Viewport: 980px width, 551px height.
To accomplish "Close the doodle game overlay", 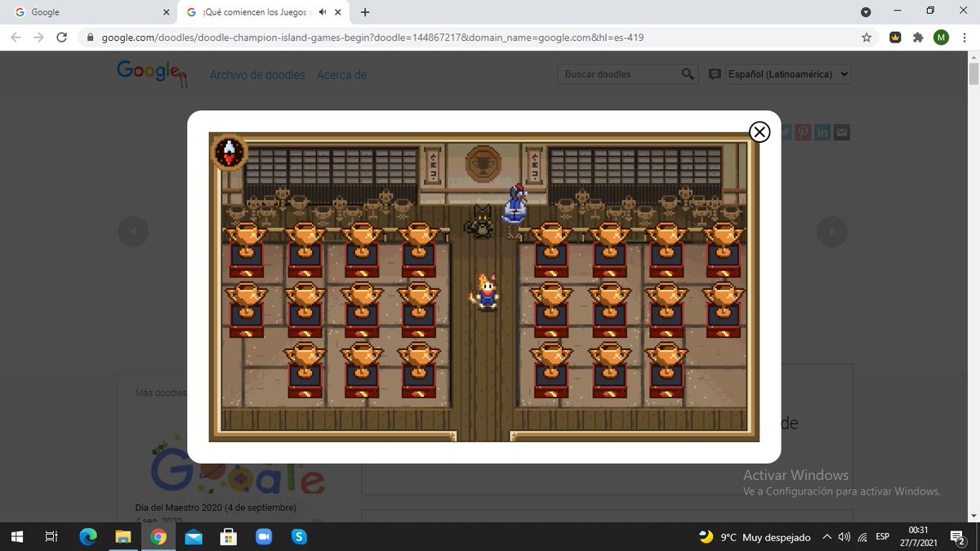I will pyautogui.click(x=759, y=131).
